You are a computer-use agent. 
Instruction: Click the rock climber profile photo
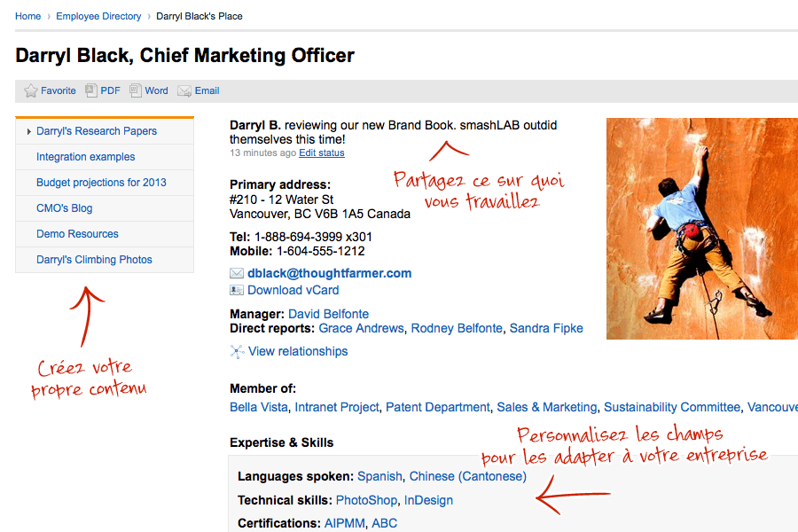(x=702, y=229)
